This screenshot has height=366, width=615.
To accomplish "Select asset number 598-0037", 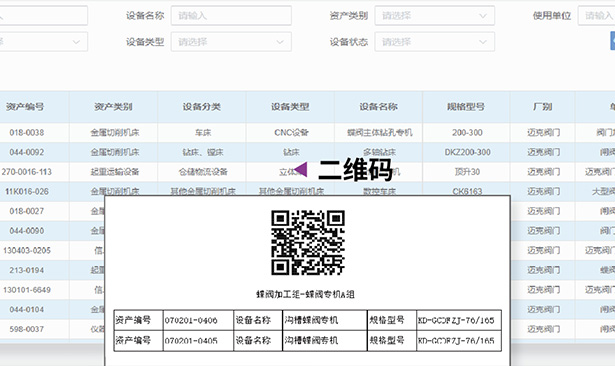I will coord(27,329).
